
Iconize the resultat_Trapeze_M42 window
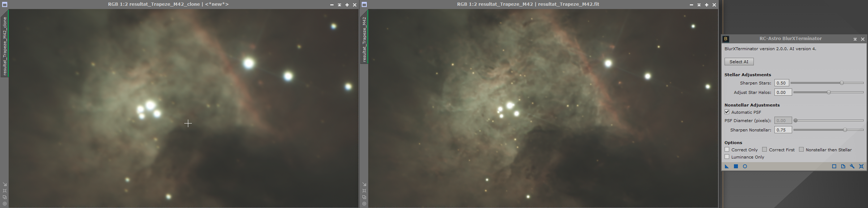[x=691, y=5]
